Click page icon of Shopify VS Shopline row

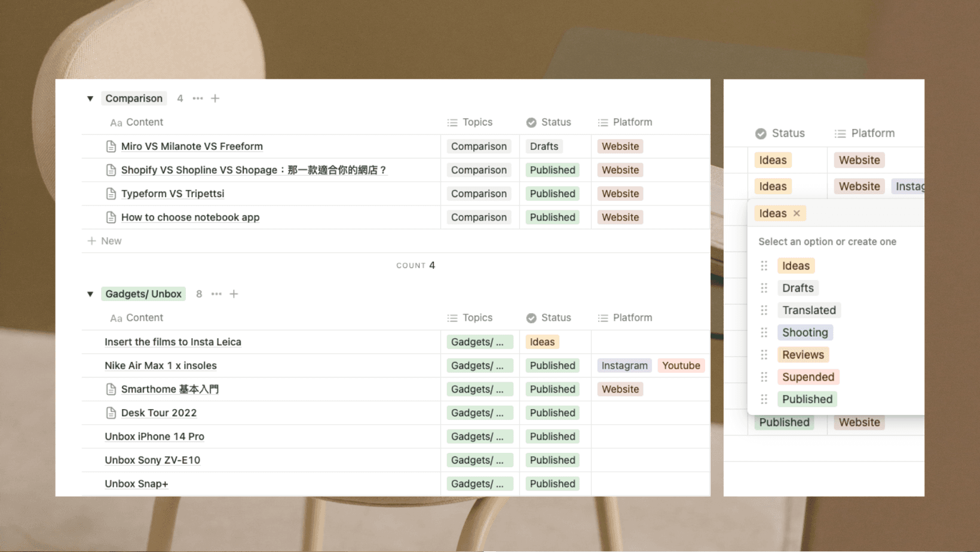[x=111, y=170]
